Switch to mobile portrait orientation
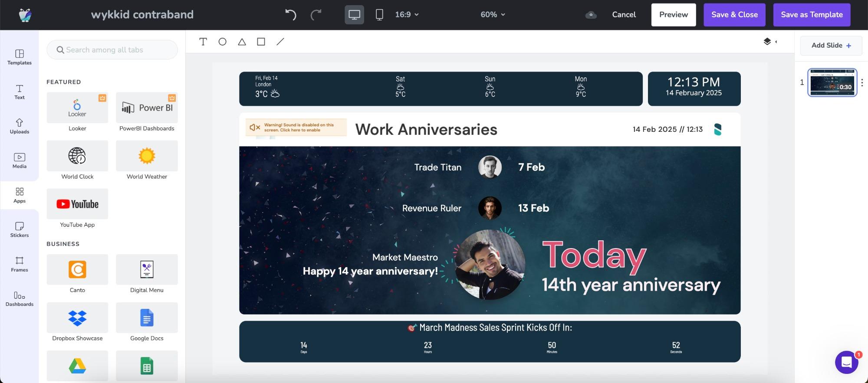This screenshot has width=868, height=383. tap(379, 15)
